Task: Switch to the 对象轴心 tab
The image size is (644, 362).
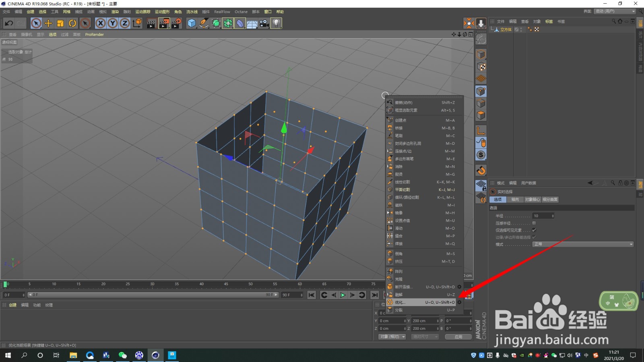Action: (532, 200)
